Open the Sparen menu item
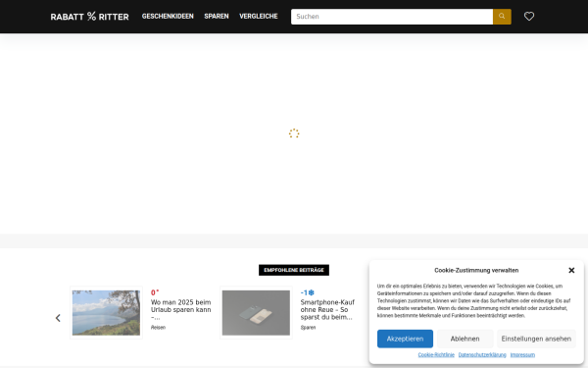Screen dimensions: 588x368 point(217,16)
